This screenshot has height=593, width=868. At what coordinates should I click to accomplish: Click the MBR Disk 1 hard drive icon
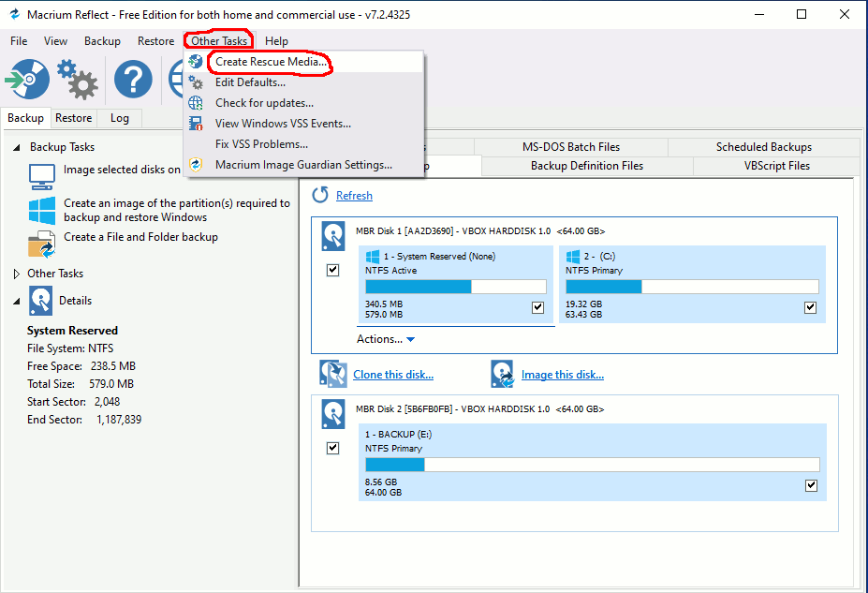click(333, 237)
